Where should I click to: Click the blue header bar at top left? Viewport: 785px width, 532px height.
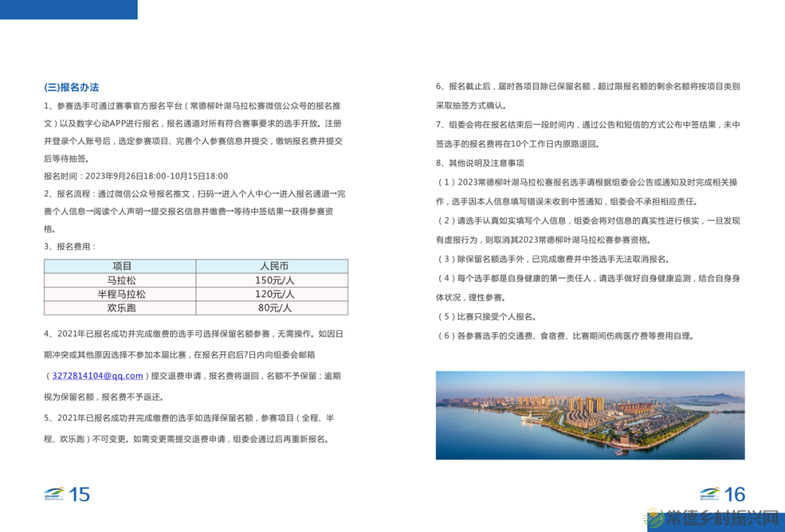[x=69, y=9]
